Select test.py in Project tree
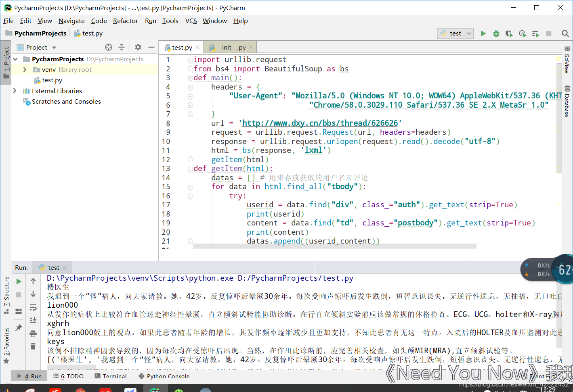This screenshot has width=573, height=392. pyautogui.click(x=52, y=80)
